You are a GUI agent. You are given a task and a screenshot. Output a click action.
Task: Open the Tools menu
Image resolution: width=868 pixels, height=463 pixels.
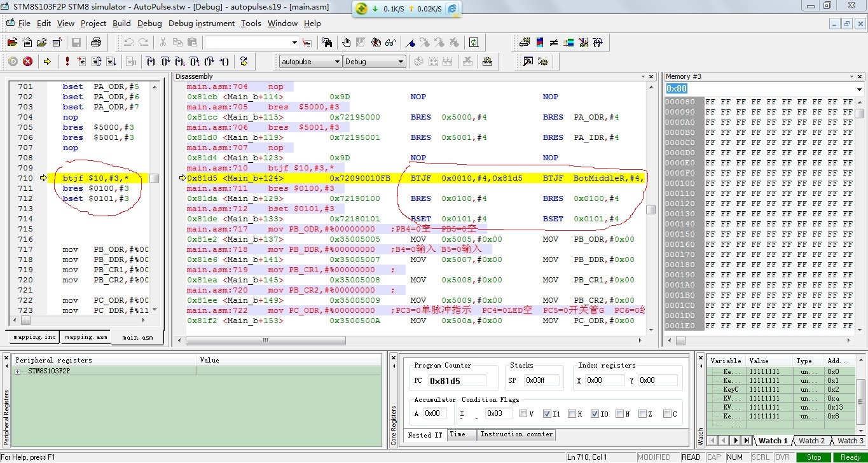[x=251, y=24]
